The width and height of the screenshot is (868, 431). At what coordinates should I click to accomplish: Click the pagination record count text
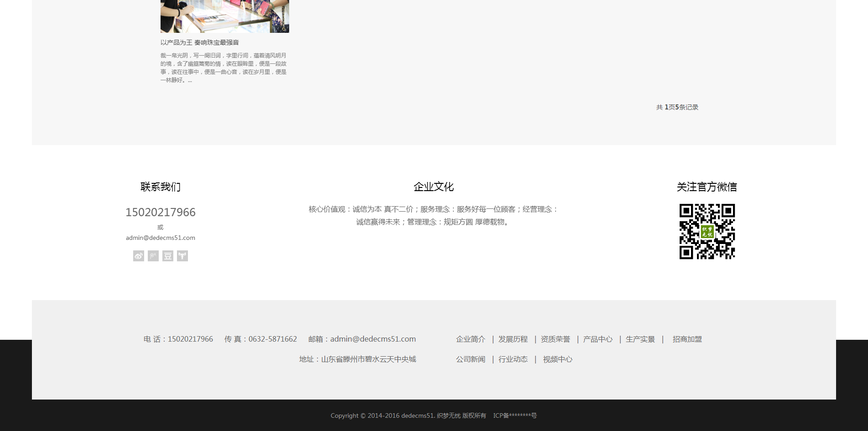pos(677,107)
